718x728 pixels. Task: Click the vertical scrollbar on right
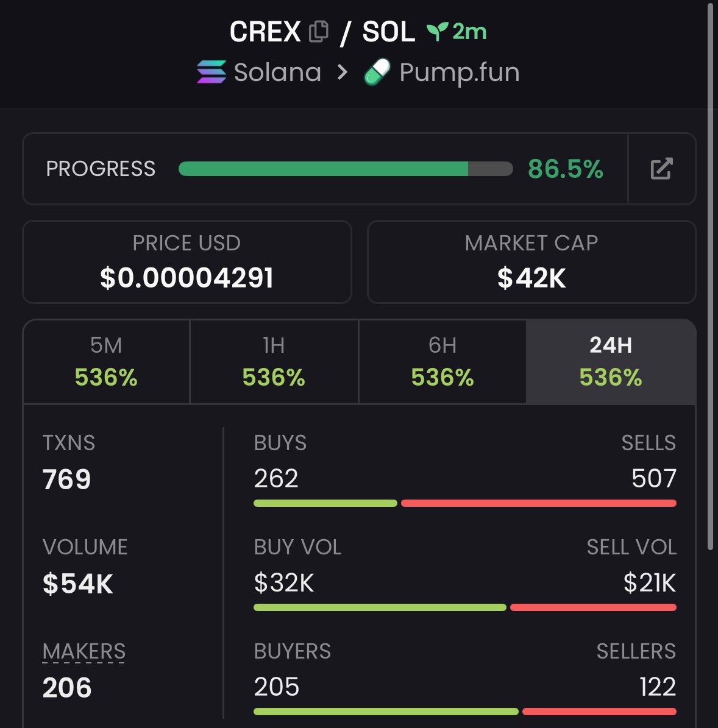coord(710,274)
